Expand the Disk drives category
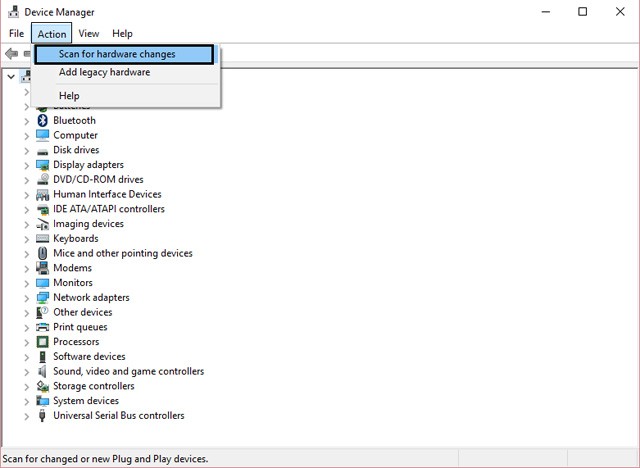This screenshot has height=468, width=640. pos(27,150)
